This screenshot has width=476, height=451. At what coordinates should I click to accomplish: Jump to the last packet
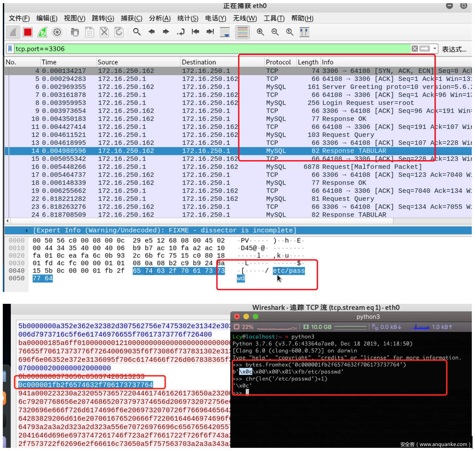(210, 32)
